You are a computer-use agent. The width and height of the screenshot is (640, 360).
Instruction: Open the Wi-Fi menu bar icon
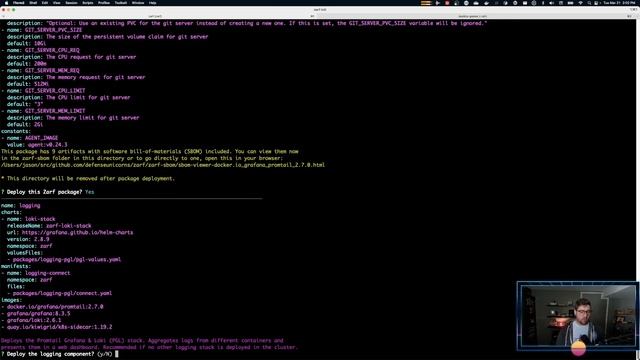point(580,2)
